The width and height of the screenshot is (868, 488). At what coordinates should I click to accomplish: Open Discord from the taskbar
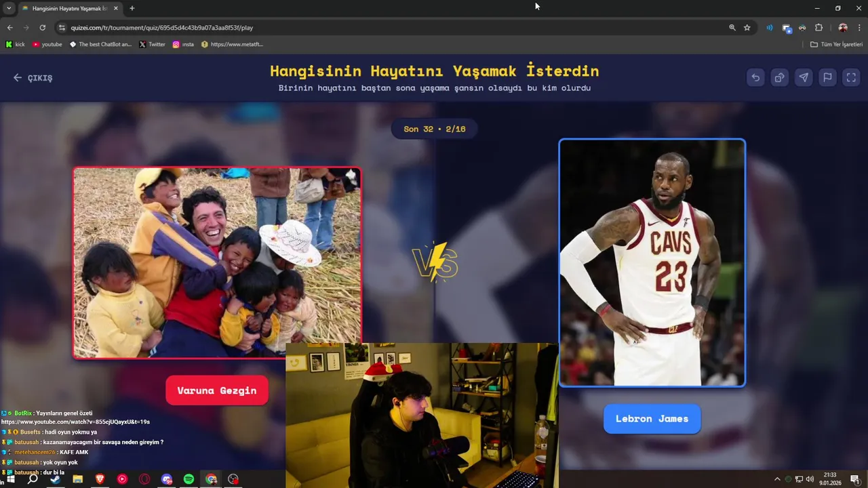pos(167,479)
